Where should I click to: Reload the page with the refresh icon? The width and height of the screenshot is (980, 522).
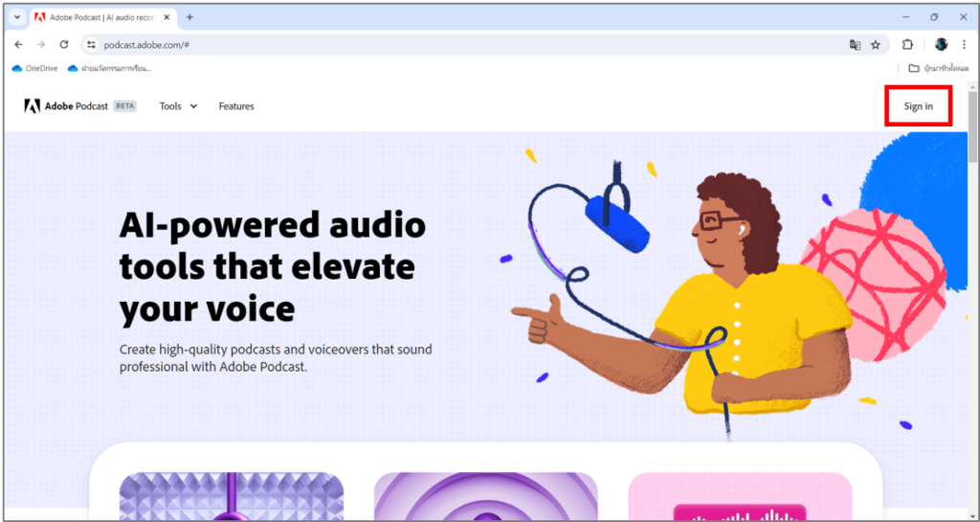(x=64, y=44)
